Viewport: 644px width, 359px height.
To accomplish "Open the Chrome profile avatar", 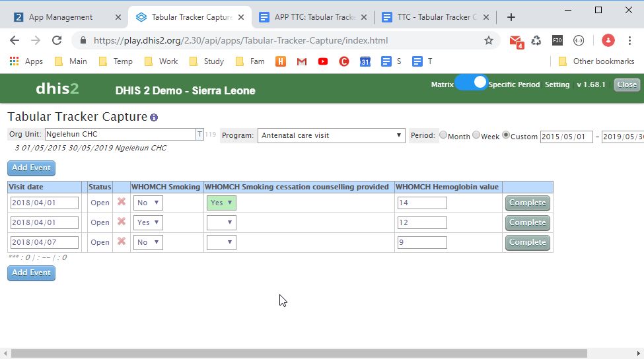I will [x=608, y=40].
